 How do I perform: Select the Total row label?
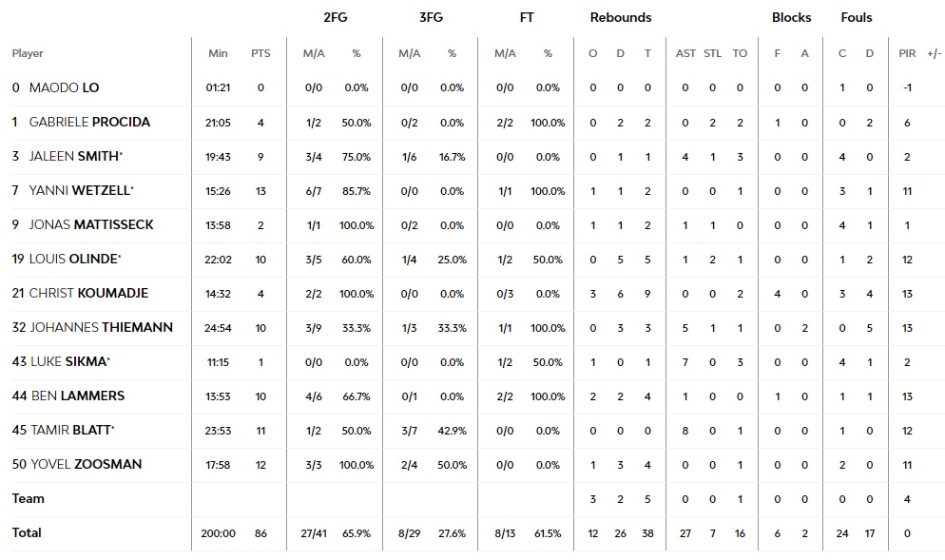coord(28,532)
